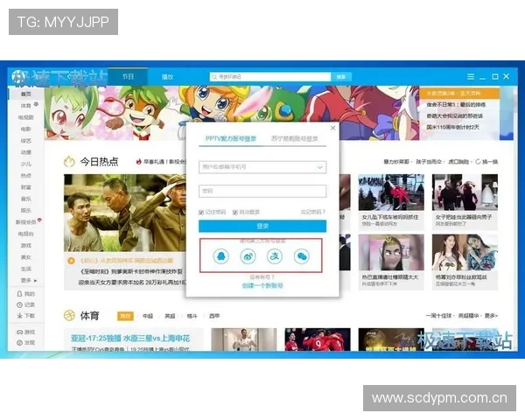Screen dimensions: 525x420
Task: Select 动漫 in the left sidebar
Action: pyautogui.click(x=25, y=152)
